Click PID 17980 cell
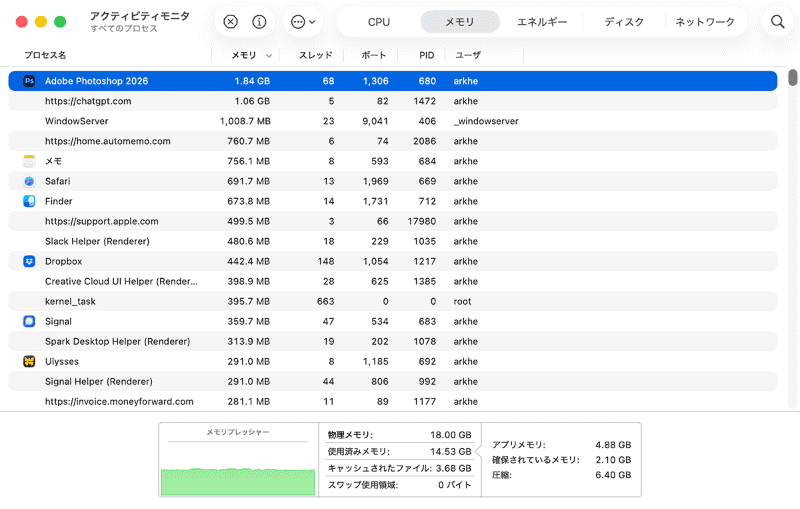Screen dimensions: 800x509 421,221
